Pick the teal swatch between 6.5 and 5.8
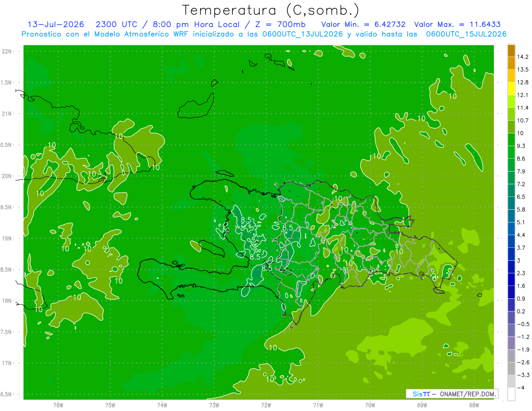This screenshot has width=532, height=411. pyautogui.click(x=511, y=203)
